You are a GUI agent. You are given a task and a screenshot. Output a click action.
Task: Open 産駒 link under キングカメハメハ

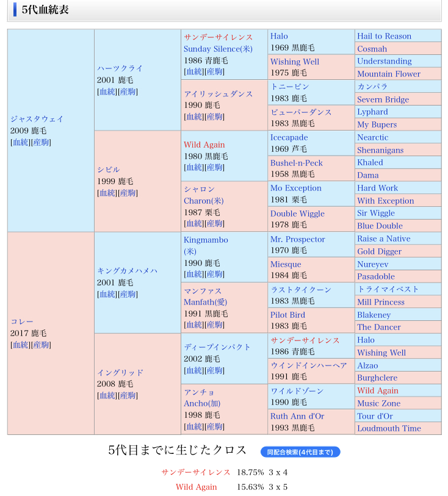click(x=128, y=294)
